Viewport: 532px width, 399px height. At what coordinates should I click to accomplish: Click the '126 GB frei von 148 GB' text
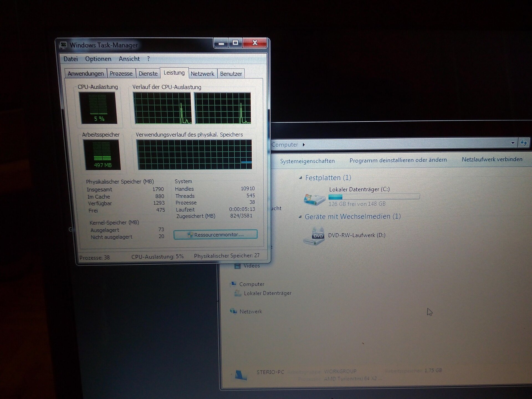357,204
